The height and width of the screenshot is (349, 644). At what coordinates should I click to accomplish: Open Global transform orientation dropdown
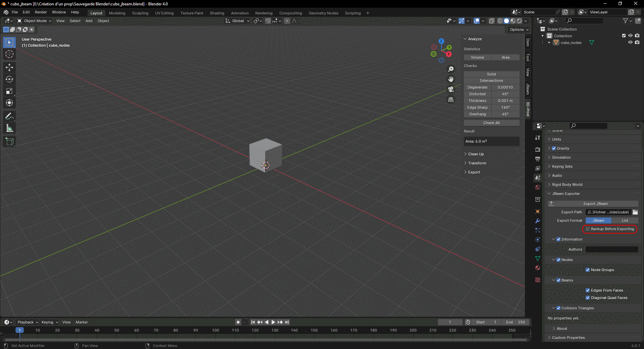pyautogui.click(x=237, y=21)
